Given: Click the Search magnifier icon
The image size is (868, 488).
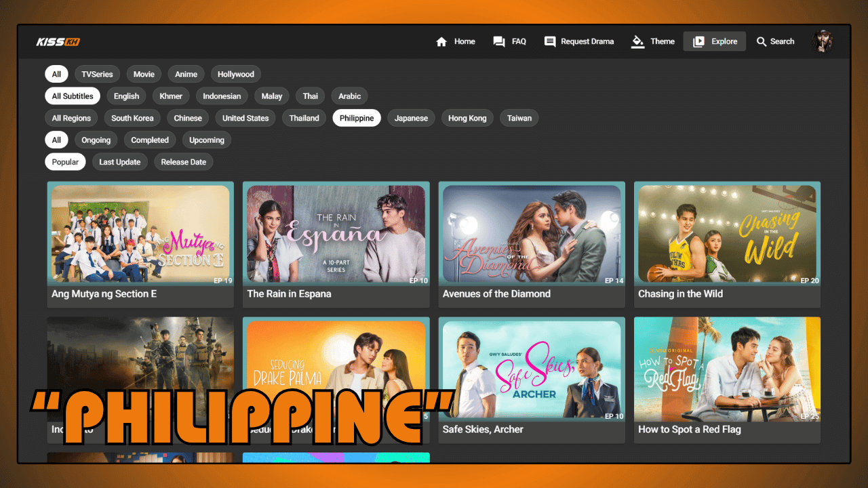Looking at the screenshot, I should 762,42.
